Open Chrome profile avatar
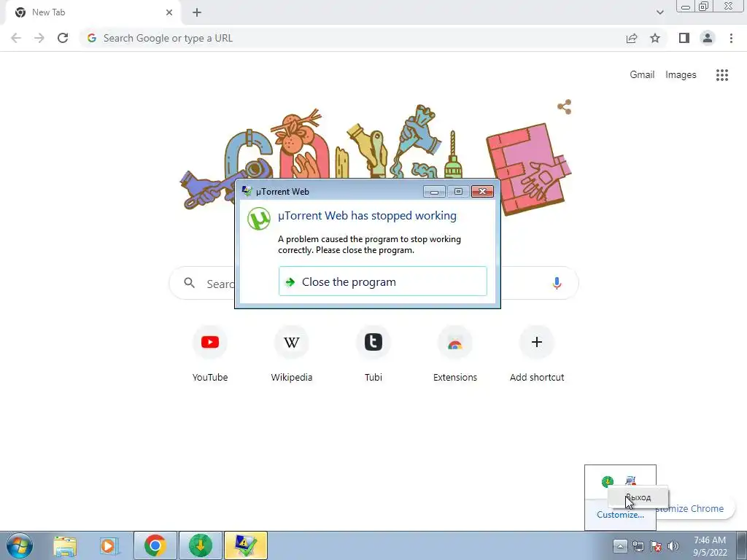 (708, 38)
